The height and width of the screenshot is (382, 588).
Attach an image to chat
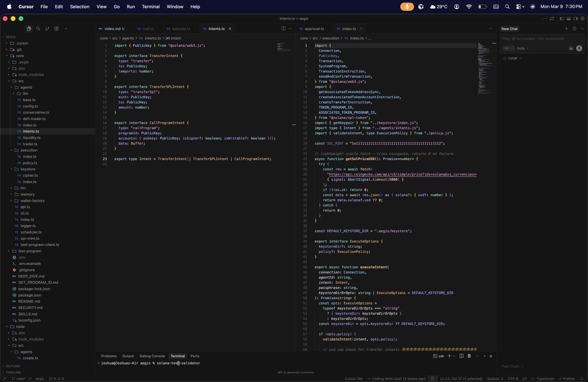click(x=571, y=48)
